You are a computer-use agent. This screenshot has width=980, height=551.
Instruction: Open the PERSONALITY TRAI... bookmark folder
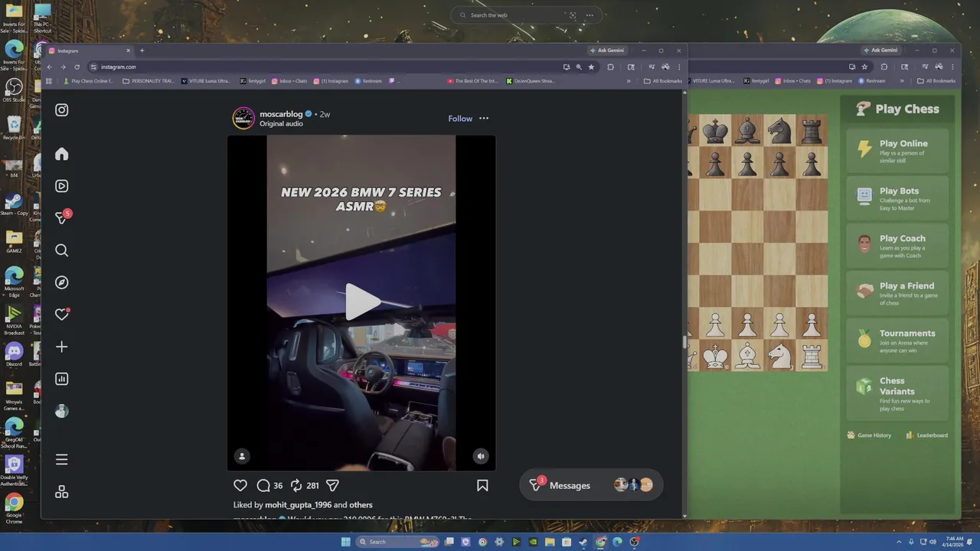click(x=149, y=80)
